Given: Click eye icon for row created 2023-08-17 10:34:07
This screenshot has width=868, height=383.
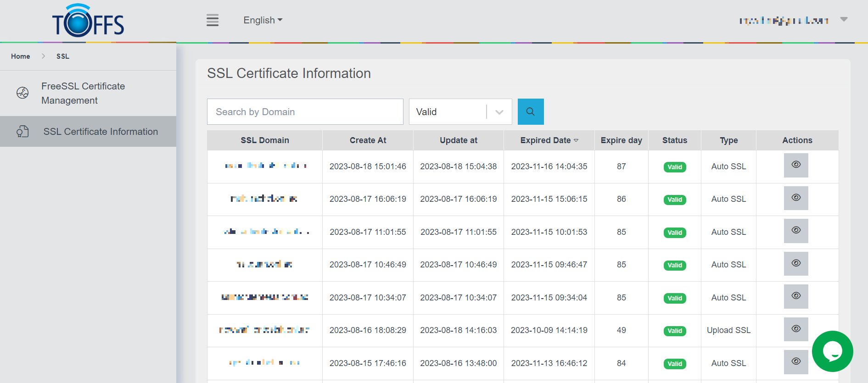Looking at the screenshot, I should [795, 296].
